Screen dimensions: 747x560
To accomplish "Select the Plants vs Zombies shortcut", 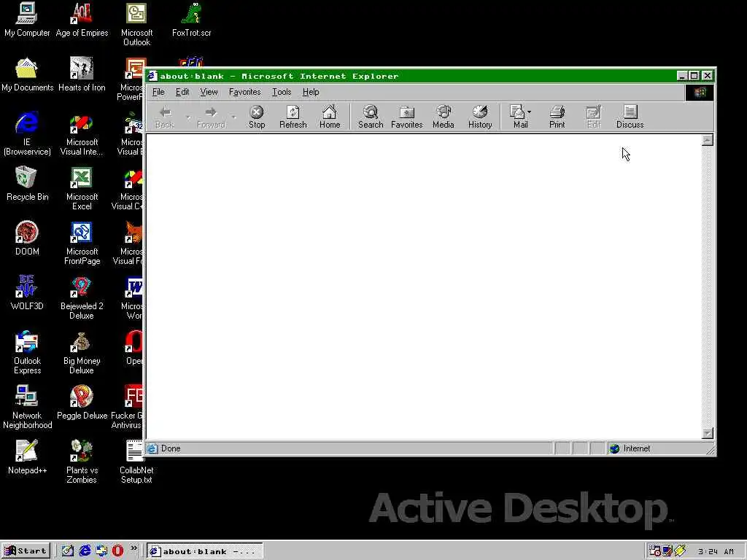I will click(x=82, y=463).
